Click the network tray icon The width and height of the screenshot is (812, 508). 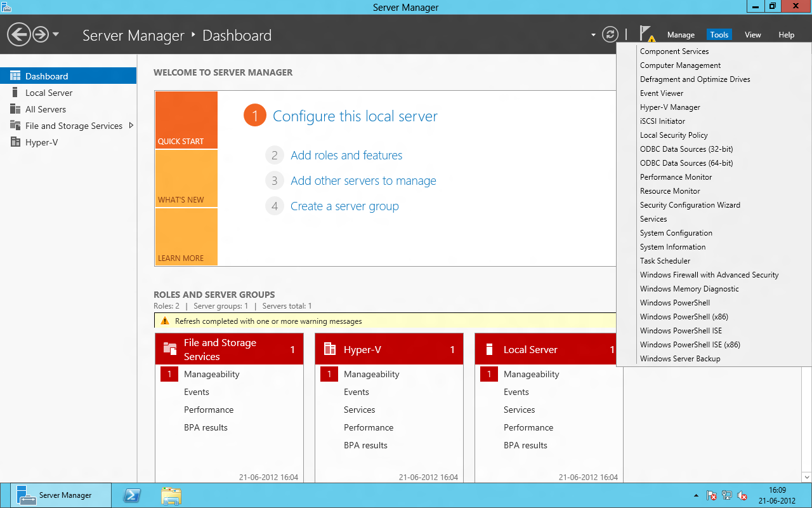[x=727, y=495]
